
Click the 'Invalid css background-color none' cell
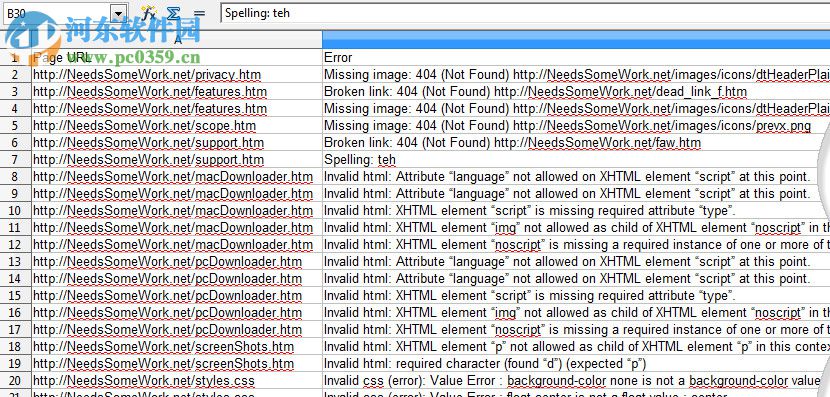pyautogui.click(x=576, y=381)
